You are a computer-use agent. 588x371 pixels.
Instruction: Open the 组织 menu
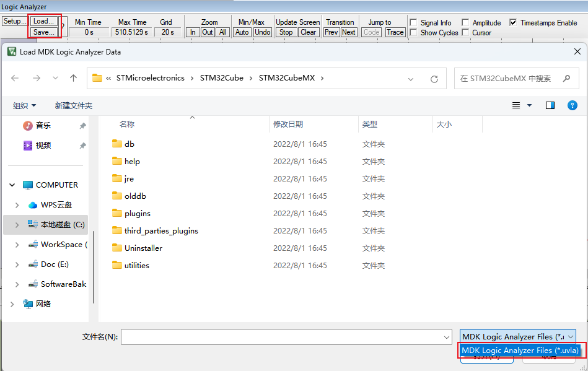24,105
